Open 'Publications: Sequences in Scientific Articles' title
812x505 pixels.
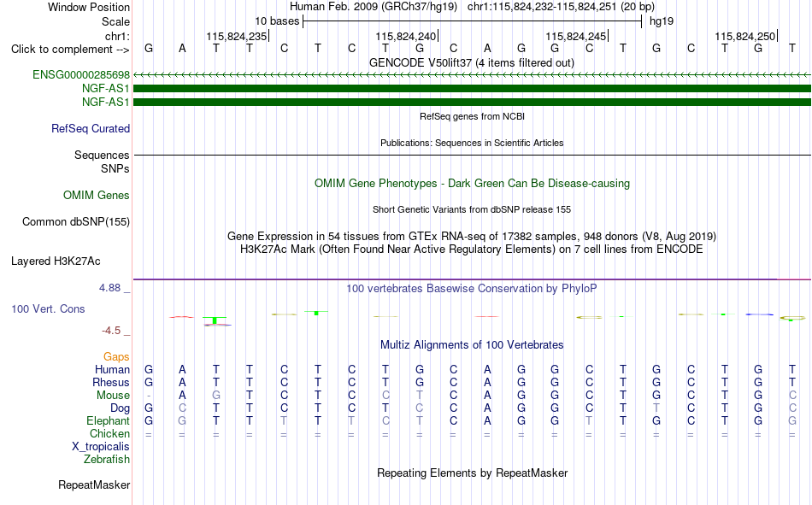click(472, 143)
